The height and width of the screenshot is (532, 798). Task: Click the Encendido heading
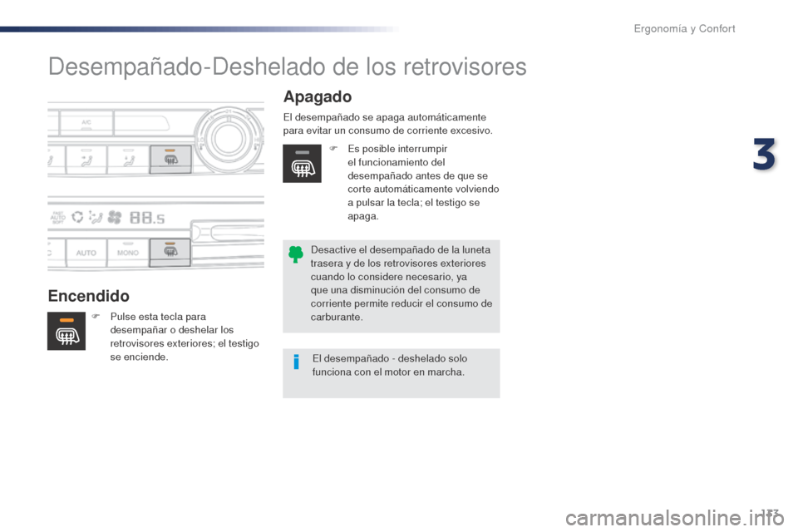[89, 296]
